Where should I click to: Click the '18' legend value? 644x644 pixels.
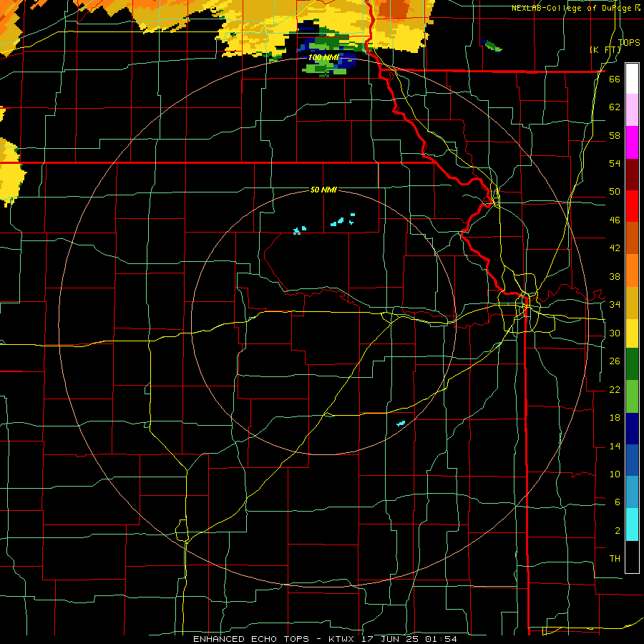[615, 418]
